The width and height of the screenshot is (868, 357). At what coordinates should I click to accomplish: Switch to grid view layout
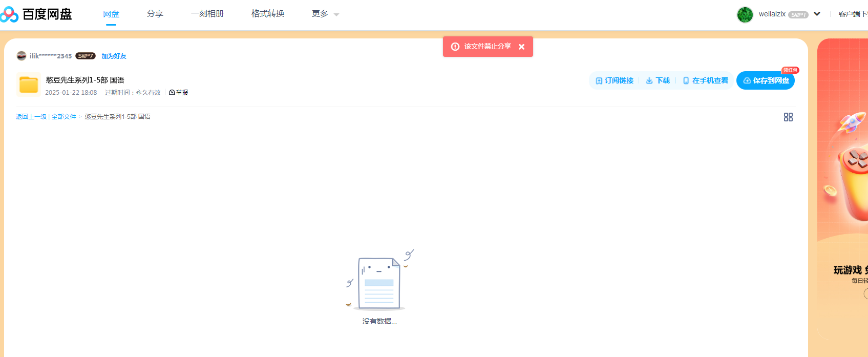788,117
